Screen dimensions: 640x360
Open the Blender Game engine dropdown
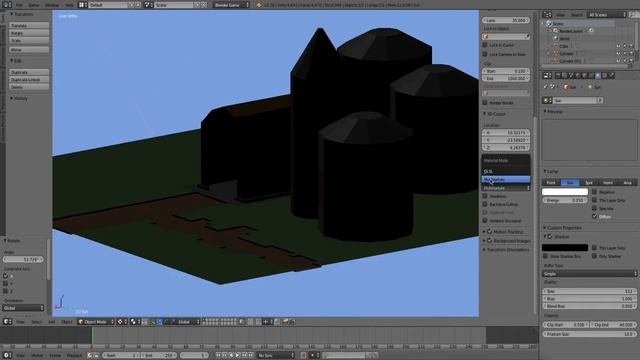[231, 5]
